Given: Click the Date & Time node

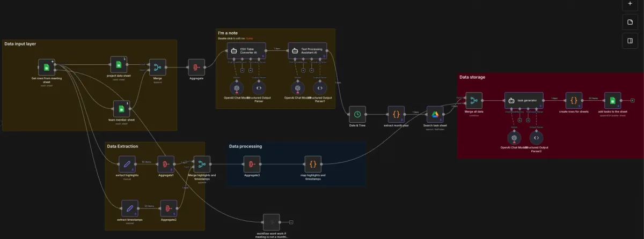Looking at the screenshot, I should pyautogui.click(x=357, y=114).
